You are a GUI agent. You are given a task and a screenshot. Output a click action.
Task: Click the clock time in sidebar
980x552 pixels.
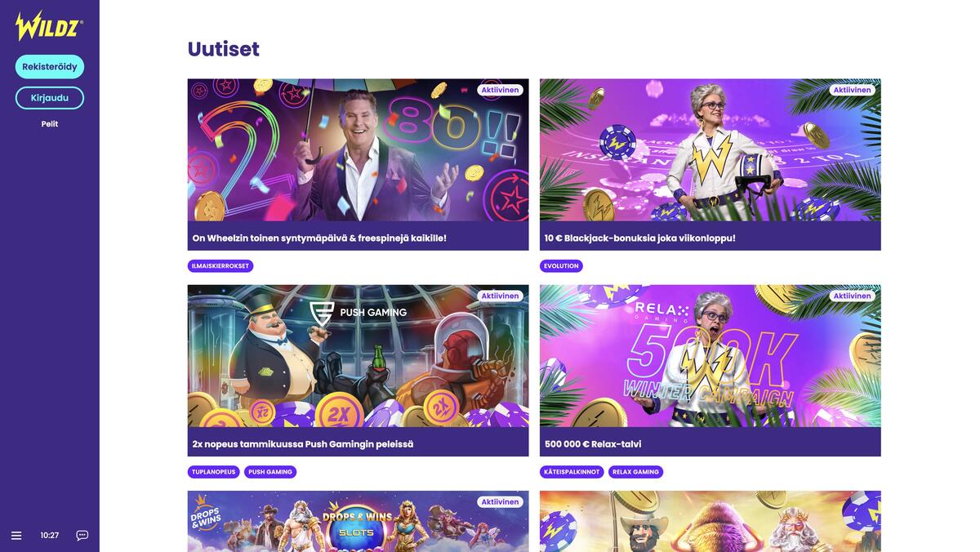(x=50, y=536)
